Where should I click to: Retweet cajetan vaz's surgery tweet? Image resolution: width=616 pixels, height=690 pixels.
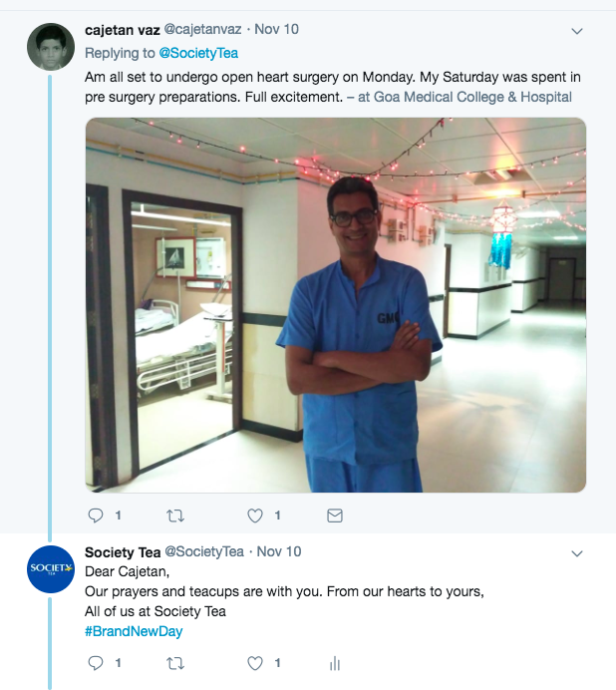click(175, 516)
